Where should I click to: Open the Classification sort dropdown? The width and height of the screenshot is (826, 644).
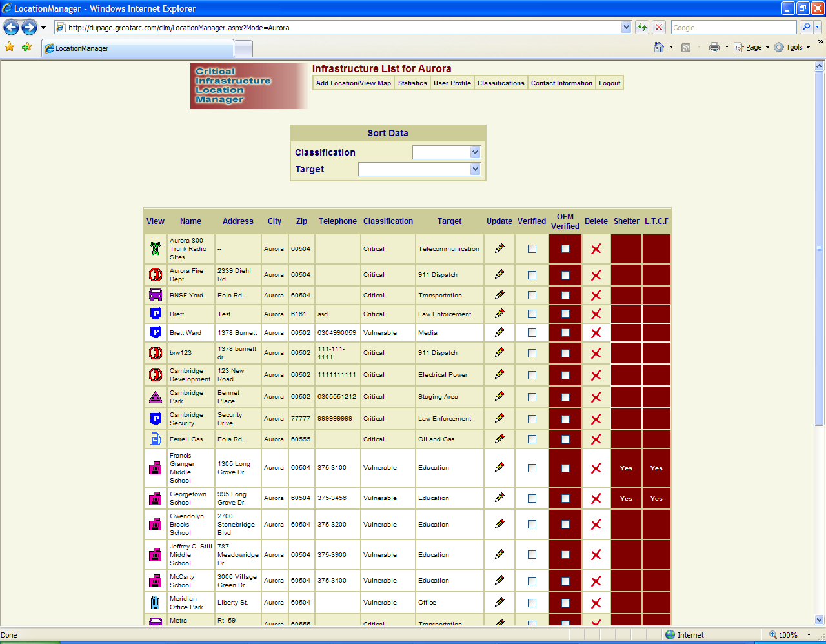coord(475,152)
